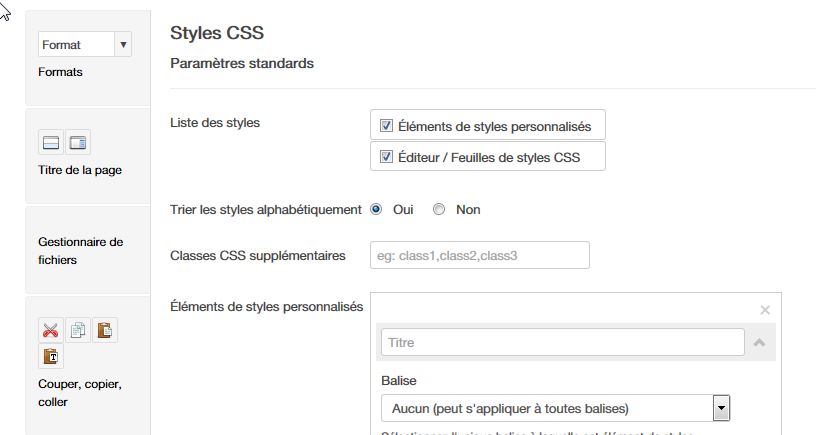The image size is (816, 435).
Task: Click the Copy pages icon
Action: tap(78, 330)
